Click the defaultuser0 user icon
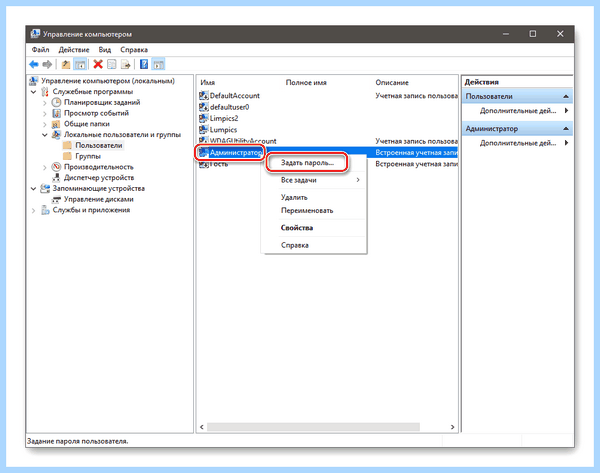Viewport: 600px width, 473px height. [x=204, y=107]
